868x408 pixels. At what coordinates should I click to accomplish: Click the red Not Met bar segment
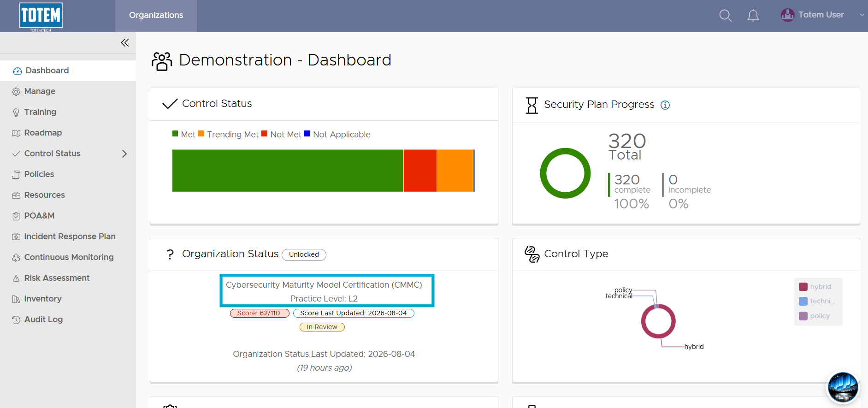point(420,171)
